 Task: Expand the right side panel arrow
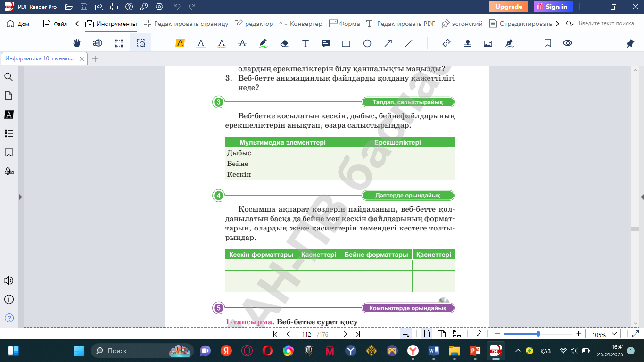click(x=642, y=197)
